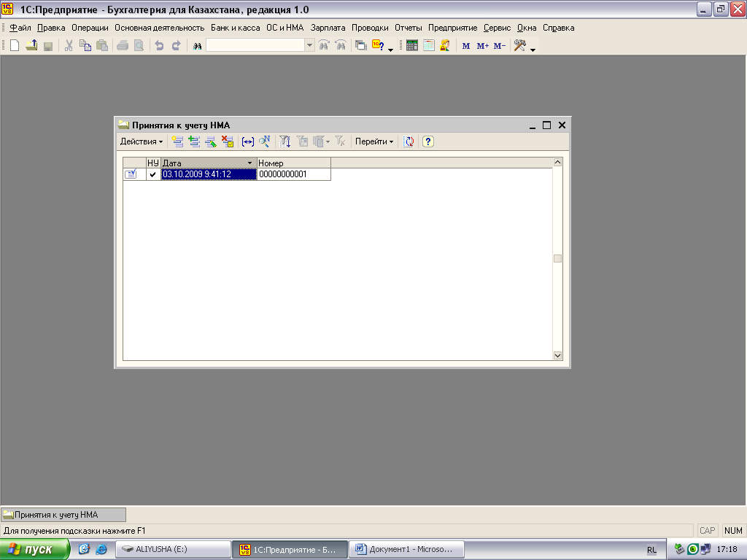Click the Windows пуск start button

click(x=35, y=549)
